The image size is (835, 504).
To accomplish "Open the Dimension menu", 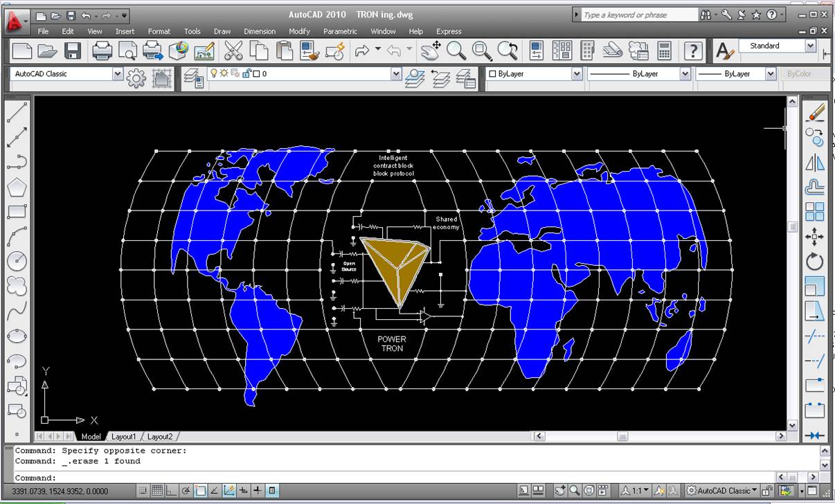I will [260, 31].
